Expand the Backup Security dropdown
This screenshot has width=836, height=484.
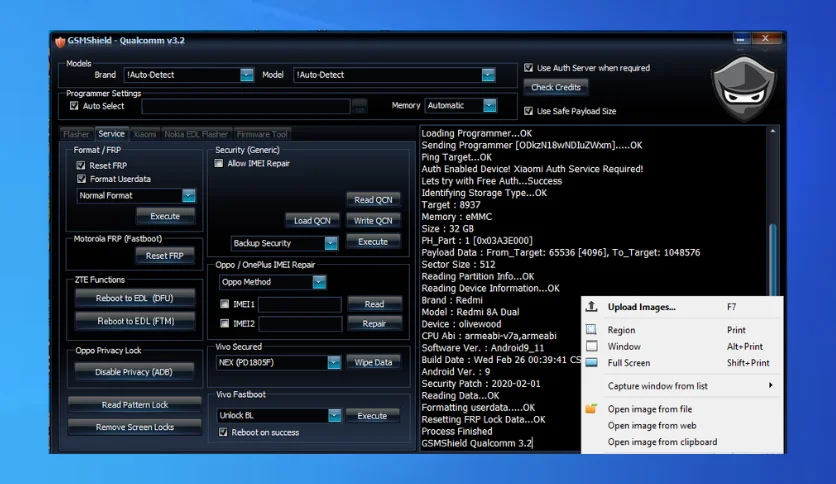tap(331, 243)
